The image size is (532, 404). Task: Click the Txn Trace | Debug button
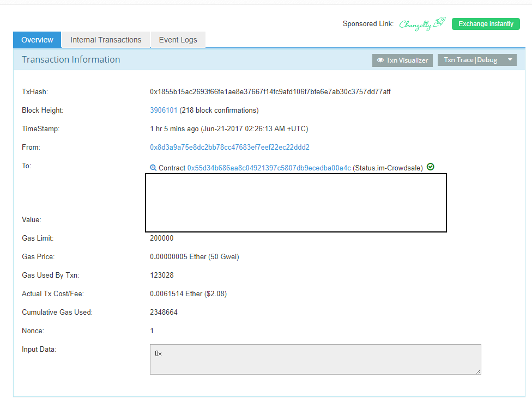click(470, 60)
